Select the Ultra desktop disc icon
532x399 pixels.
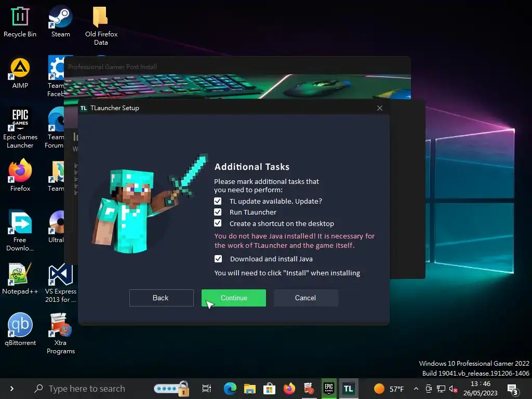tap(56, 227)
